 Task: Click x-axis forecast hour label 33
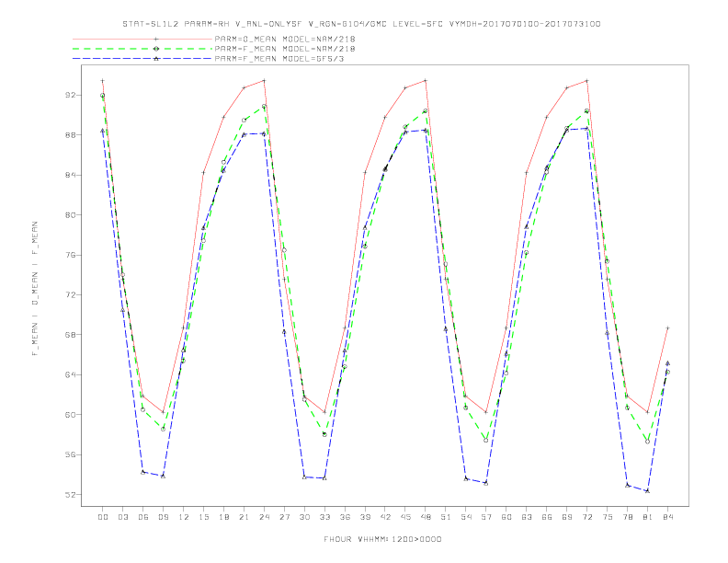(x=324, y=517)
